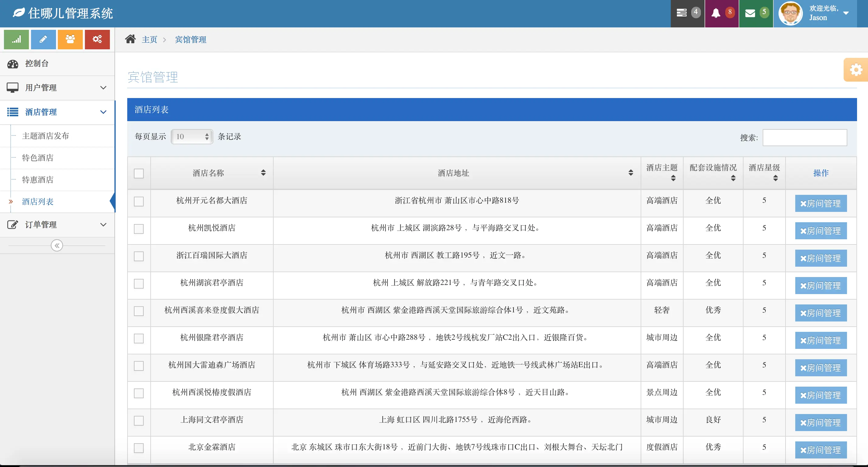
Task: Click the 搜索 input field
Action: tap(804, 138)
